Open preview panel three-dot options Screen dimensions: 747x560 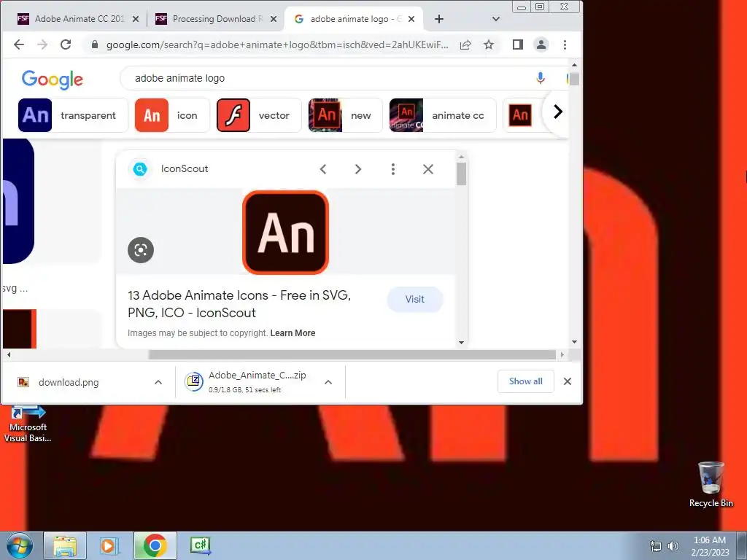click(x=393, y=169)
